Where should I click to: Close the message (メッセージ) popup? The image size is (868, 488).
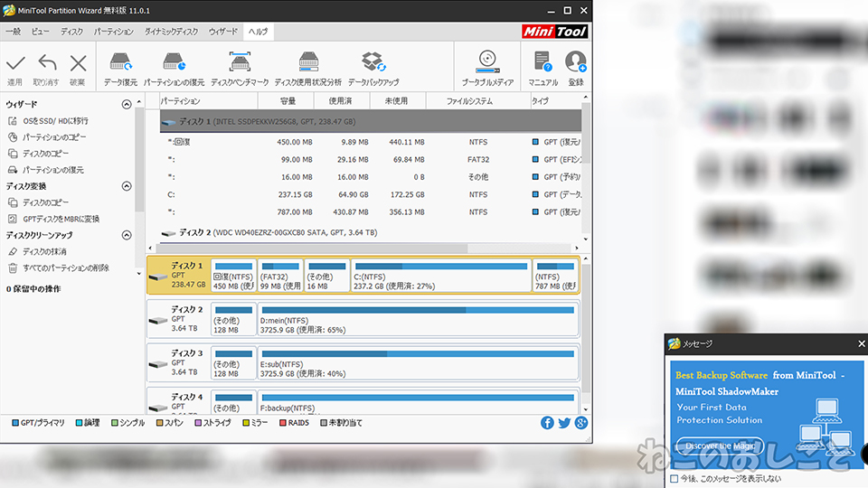pyautogui.click(x=861, y=343)
